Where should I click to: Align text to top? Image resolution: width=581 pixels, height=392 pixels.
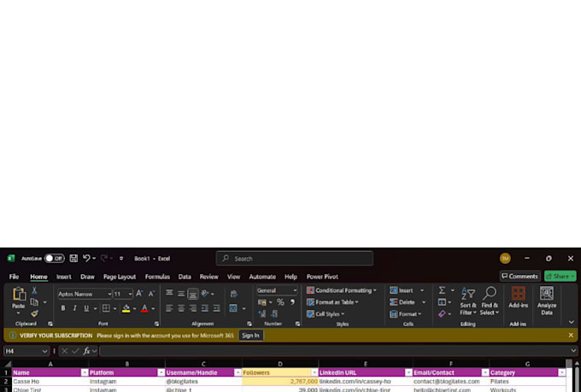pyautogui.click(x=169, y=293)
